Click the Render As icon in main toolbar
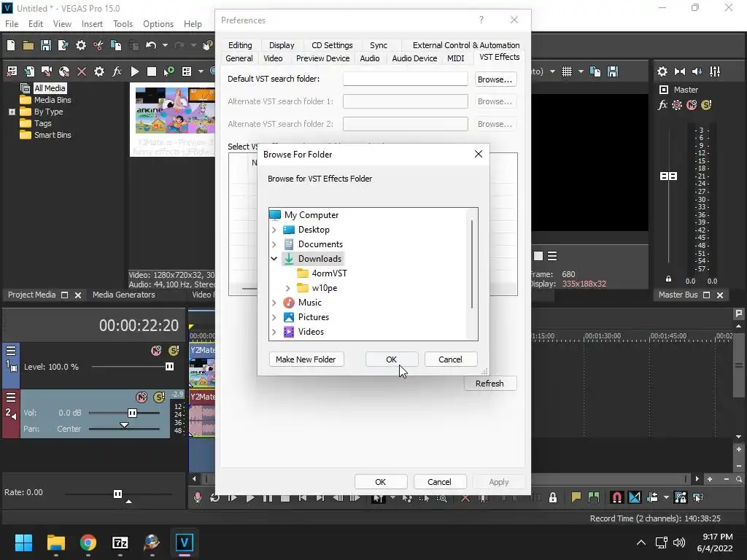The width and height of the screenshot is (747, 560). click(x=63, y=45)
